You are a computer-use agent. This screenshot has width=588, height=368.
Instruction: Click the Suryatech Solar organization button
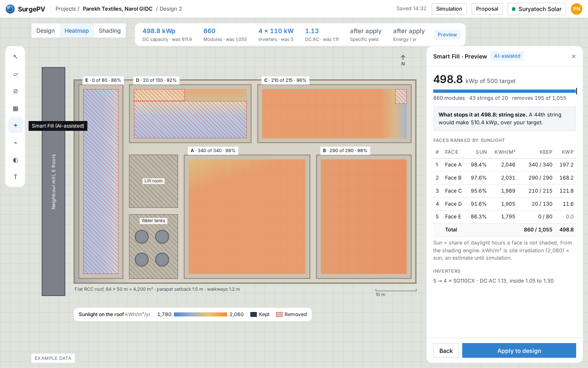tap(537, 9)
